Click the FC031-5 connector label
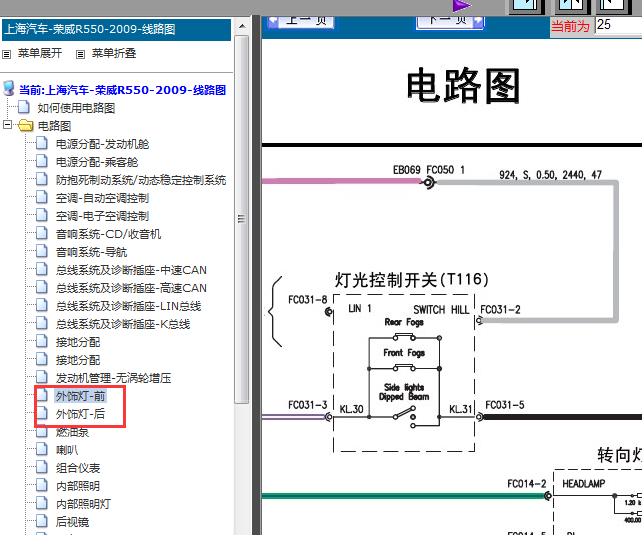 (x=505, y=405)
